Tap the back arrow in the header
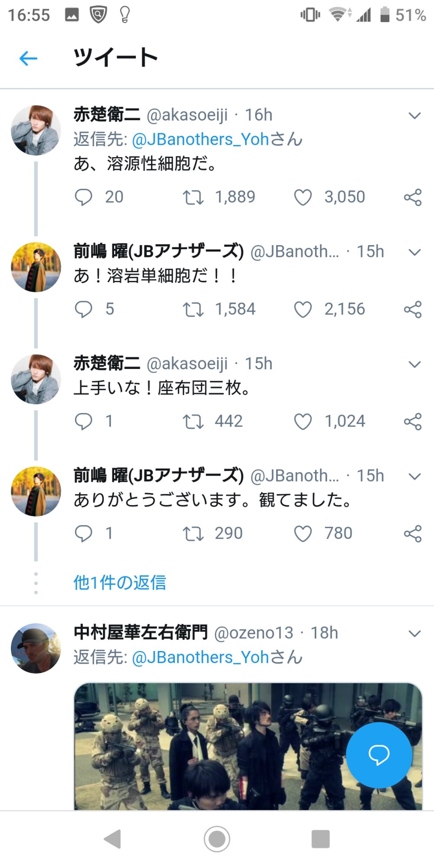This screenshot has width=434, height=868. pyautogui.click(x=29, y=58)
